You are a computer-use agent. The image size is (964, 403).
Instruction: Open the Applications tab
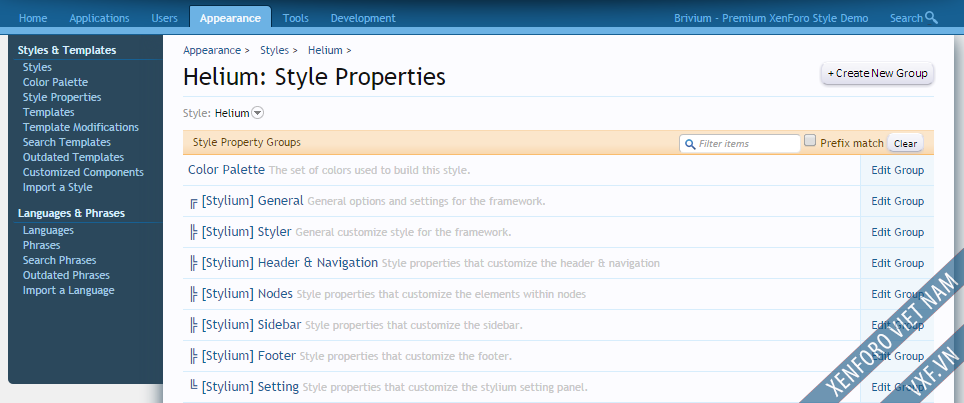point(100,18)
